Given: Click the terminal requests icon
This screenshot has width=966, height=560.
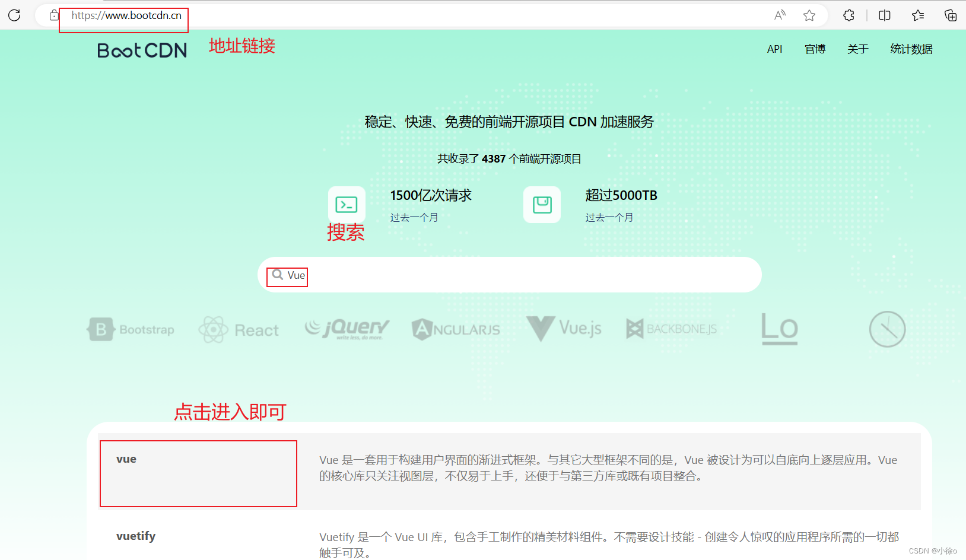Looking at the screenshot, I should tap(347, 205).
